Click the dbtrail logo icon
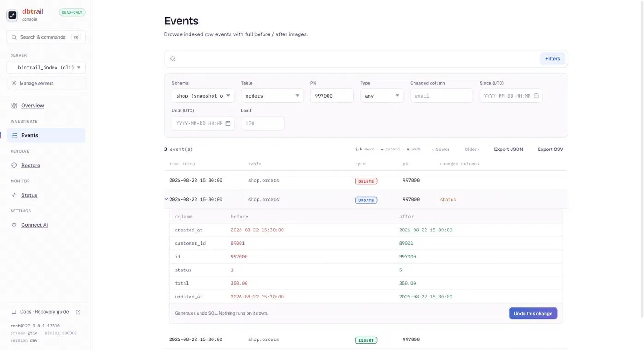 (12, 15)
